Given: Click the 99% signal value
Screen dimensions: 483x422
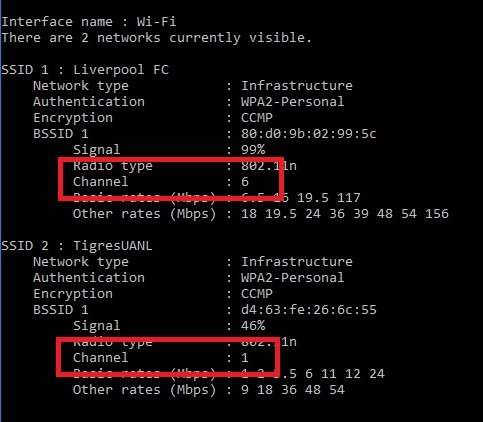Looking at the screenshot, I should pyautogui.click(x=253, y=150).
